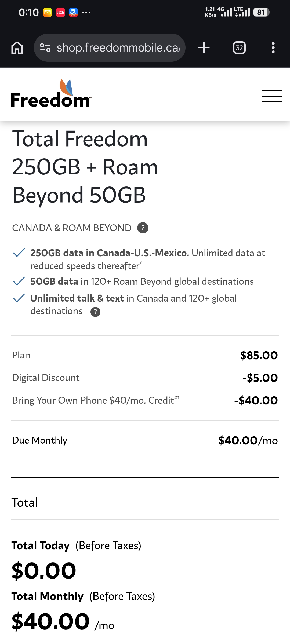Tap the red Xiaohongshu notification icon
Image resolution: width=290 pixels, height=644 pixels.
(60, 12)
